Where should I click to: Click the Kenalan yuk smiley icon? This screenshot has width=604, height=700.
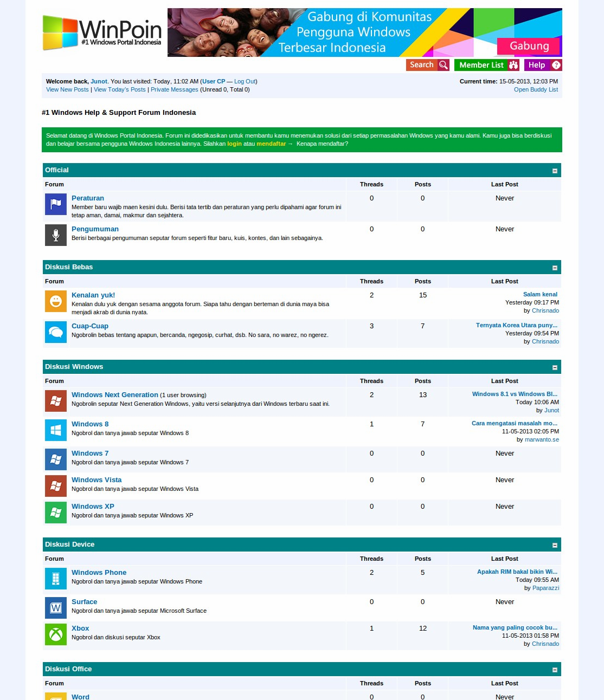coord(56,301)
